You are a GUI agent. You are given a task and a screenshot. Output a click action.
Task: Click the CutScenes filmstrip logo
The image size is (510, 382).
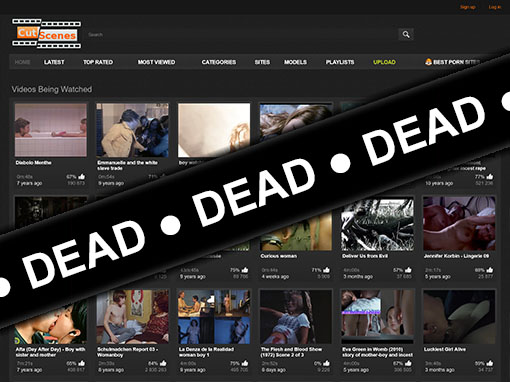tap(46, 33)
